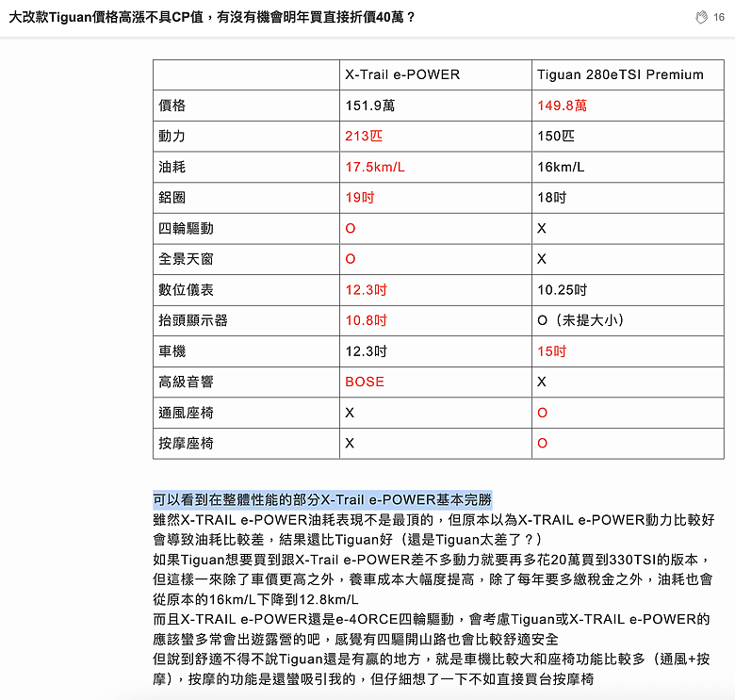This screenshot has width=735, height=700.
Task: Click the line starting 而且X-TRAIL e-POWER還是e-4ORCE
Action: click(x=432, y=619)
